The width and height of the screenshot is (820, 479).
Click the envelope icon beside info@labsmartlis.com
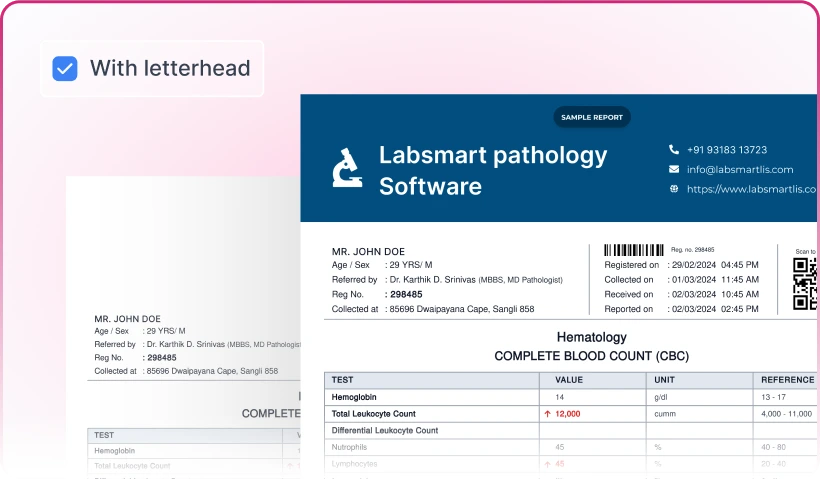tap(674, 169)
